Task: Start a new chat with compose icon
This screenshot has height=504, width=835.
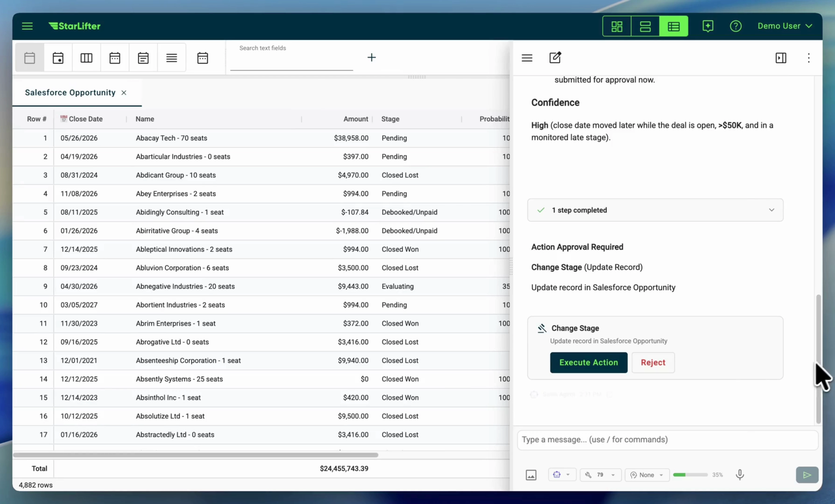Action: [555, 58]
